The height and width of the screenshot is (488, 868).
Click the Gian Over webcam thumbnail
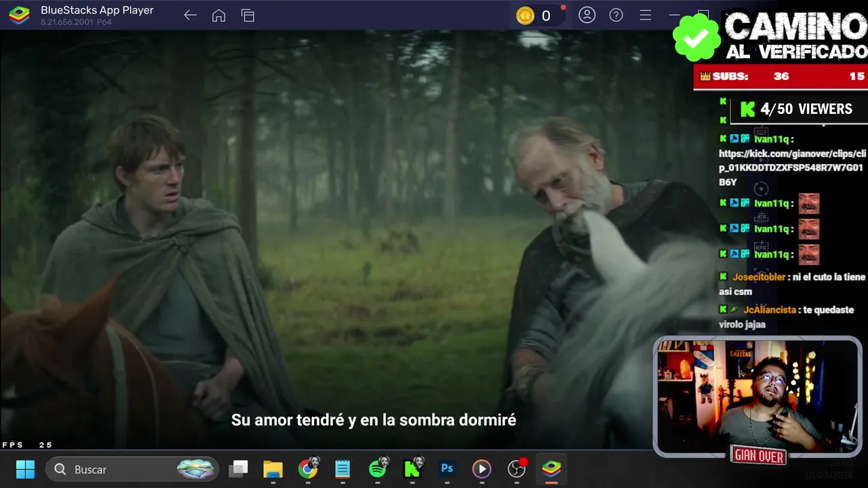point(757,397)
